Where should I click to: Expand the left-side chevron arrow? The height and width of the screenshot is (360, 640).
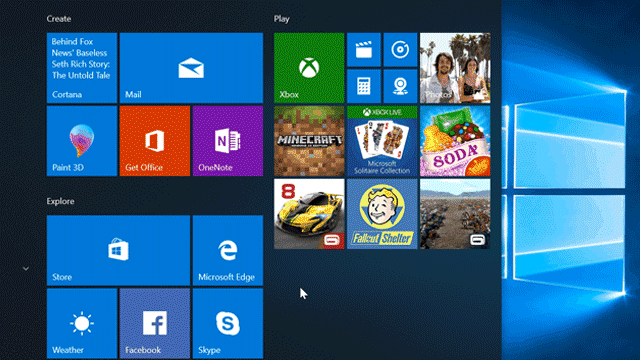[x=26, y=269]
